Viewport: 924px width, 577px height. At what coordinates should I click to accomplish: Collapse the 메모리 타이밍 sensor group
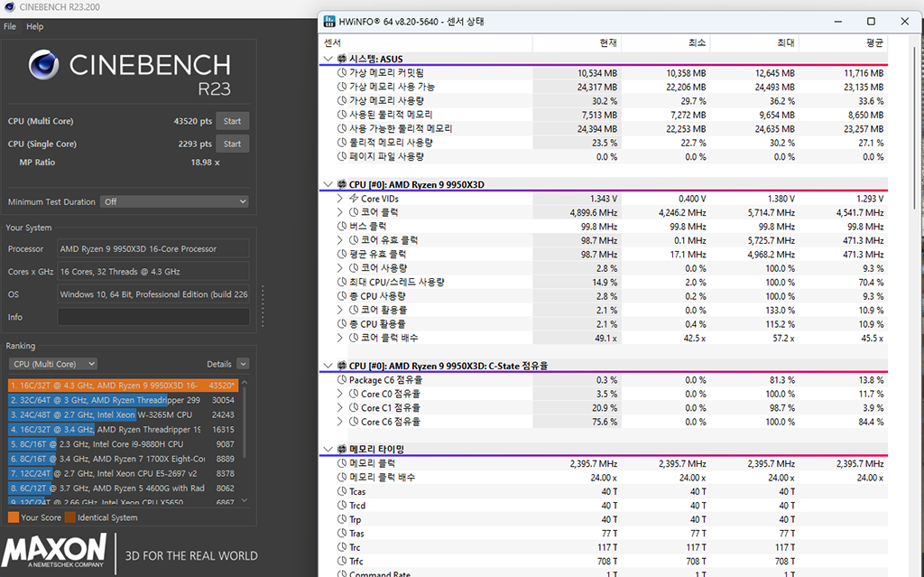(328, 449)
